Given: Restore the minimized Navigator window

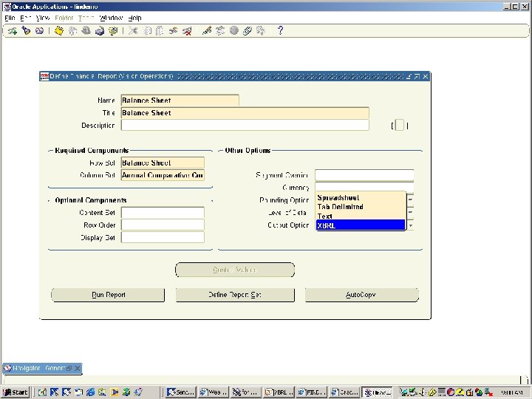Looking at the screenshot, I should [69, 368].
